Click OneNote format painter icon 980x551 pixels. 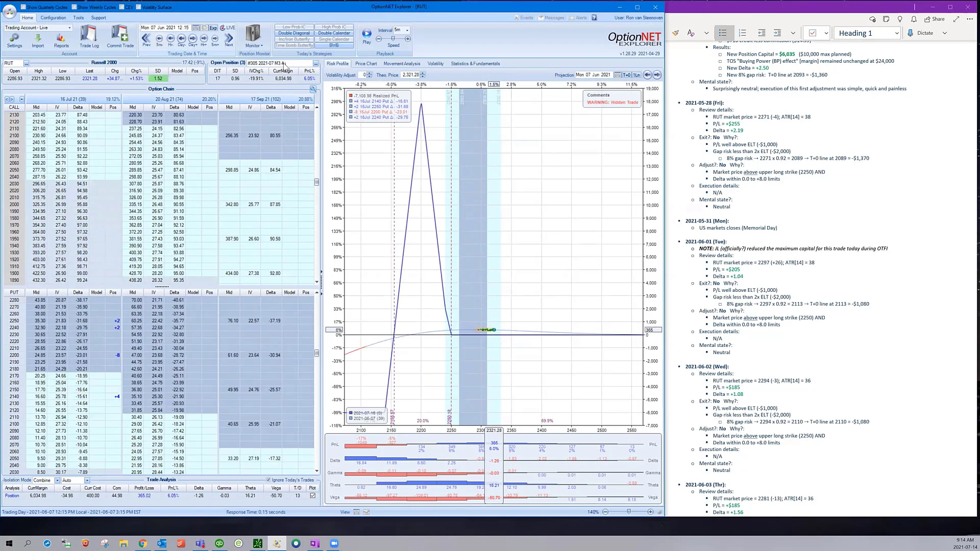675,33
